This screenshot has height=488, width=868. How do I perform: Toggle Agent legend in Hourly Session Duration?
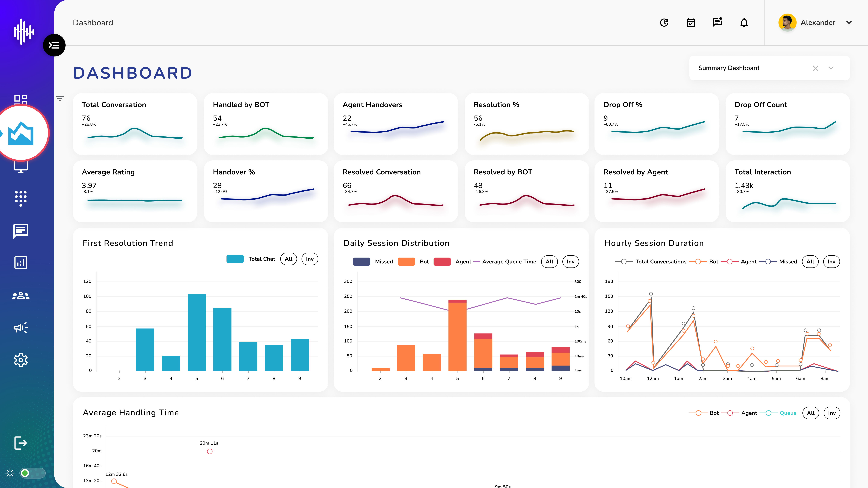pyautogui.click(x=738, y=262)
